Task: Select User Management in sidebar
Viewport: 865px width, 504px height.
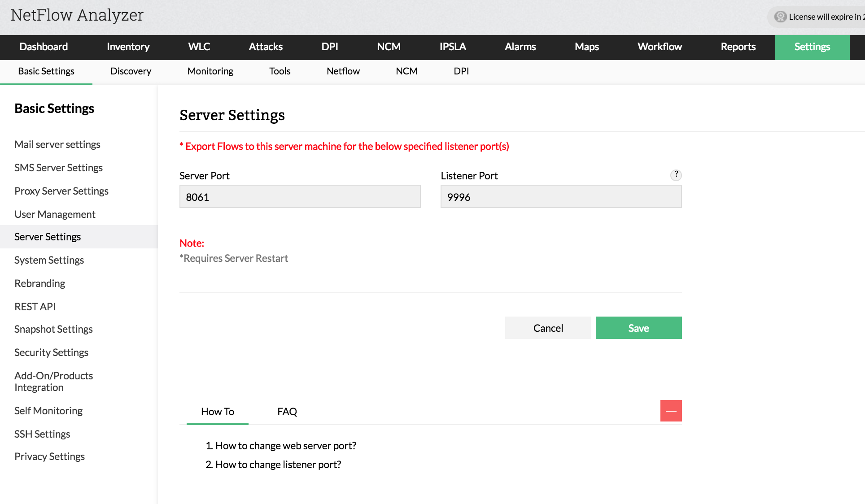Action: [x=55, y=214]
